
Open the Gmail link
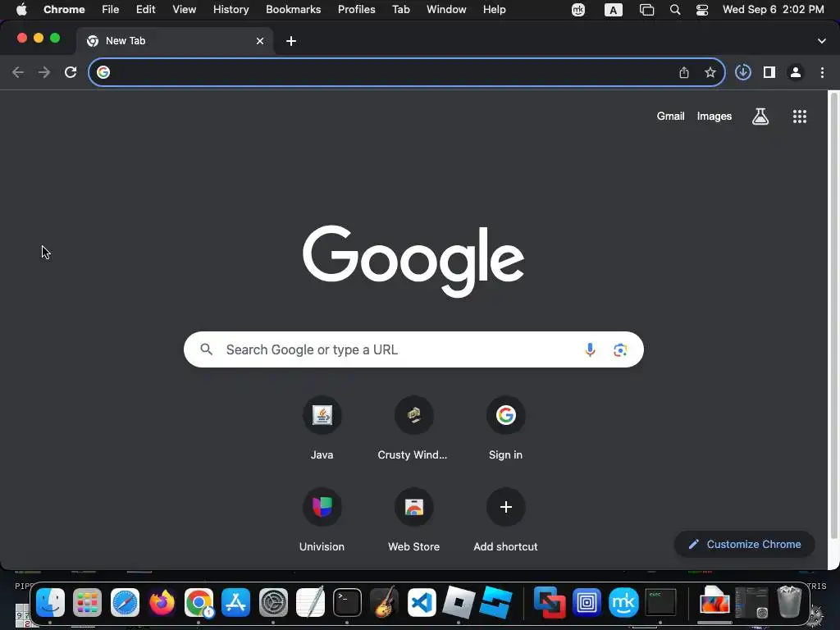pos(671,116)
